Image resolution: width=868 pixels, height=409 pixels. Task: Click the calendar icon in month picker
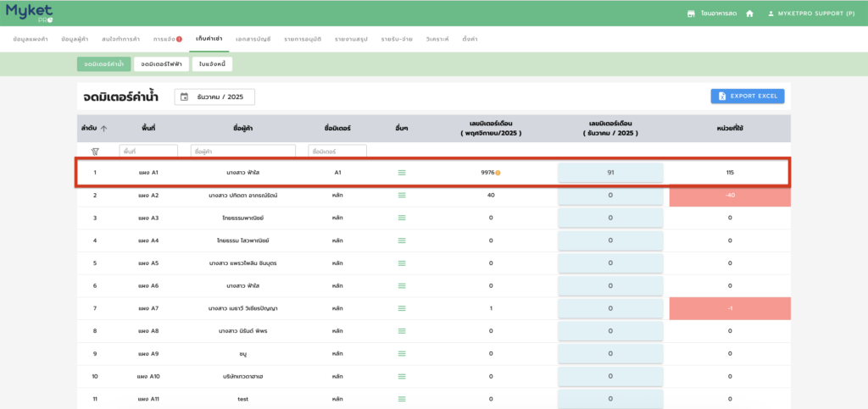(184, 97)
